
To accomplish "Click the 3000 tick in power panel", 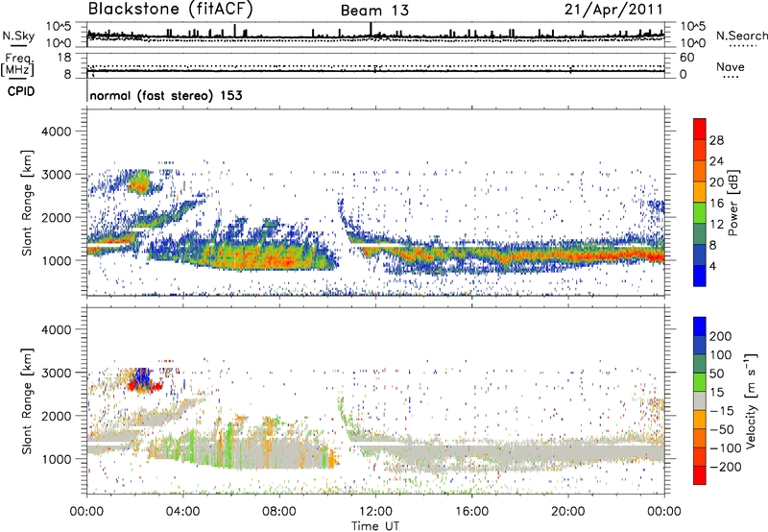I will pos(56,175).
